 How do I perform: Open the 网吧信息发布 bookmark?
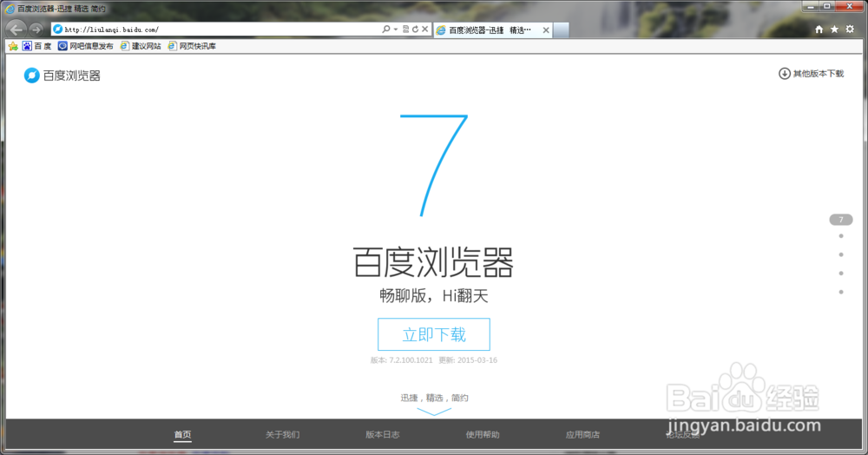pos(86,46)
